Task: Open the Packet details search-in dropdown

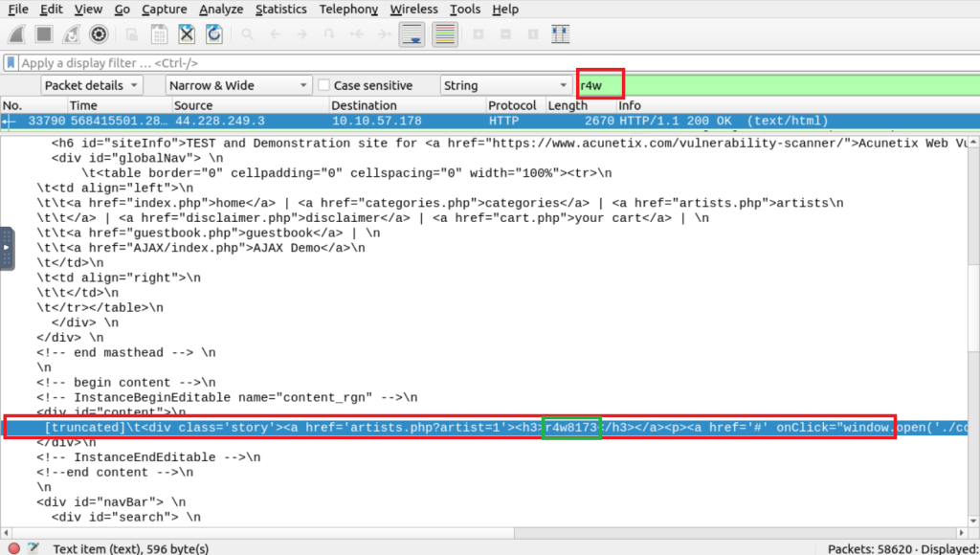Action: 92,85
